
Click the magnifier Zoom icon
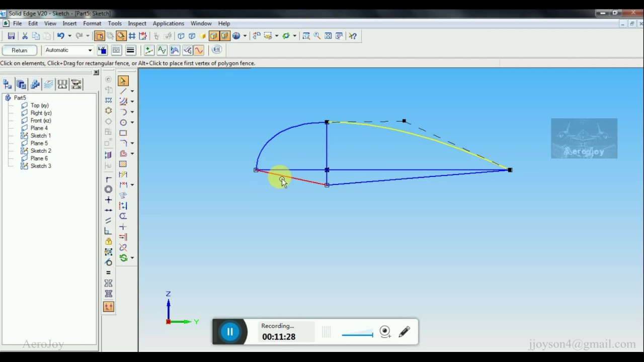point(317,36)
